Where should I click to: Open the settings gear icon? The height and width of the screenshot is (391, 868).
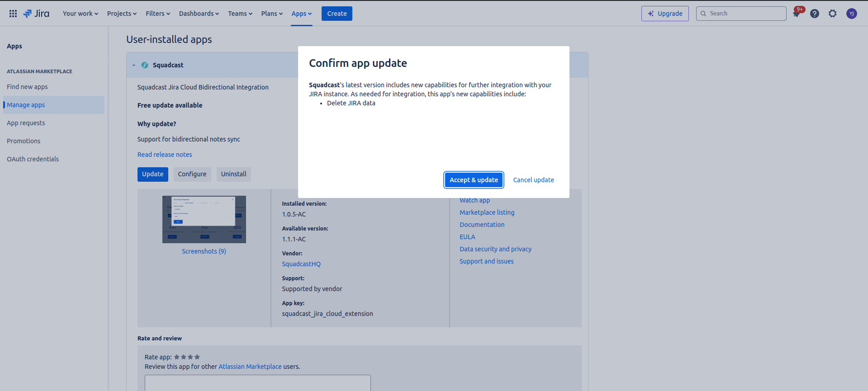tap(833, 14)
